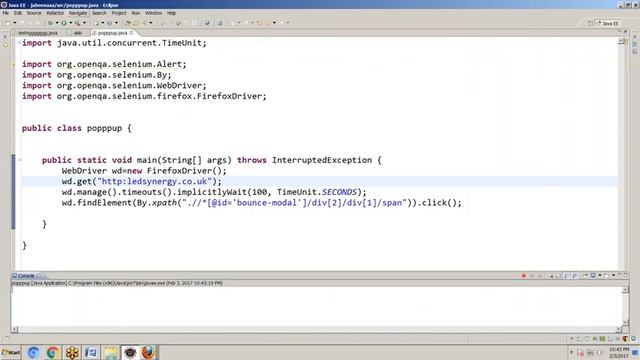The image size is (640, 360).
Task: Expand the Search toolbar dropdown arrow
Action: tap(151, 23)
